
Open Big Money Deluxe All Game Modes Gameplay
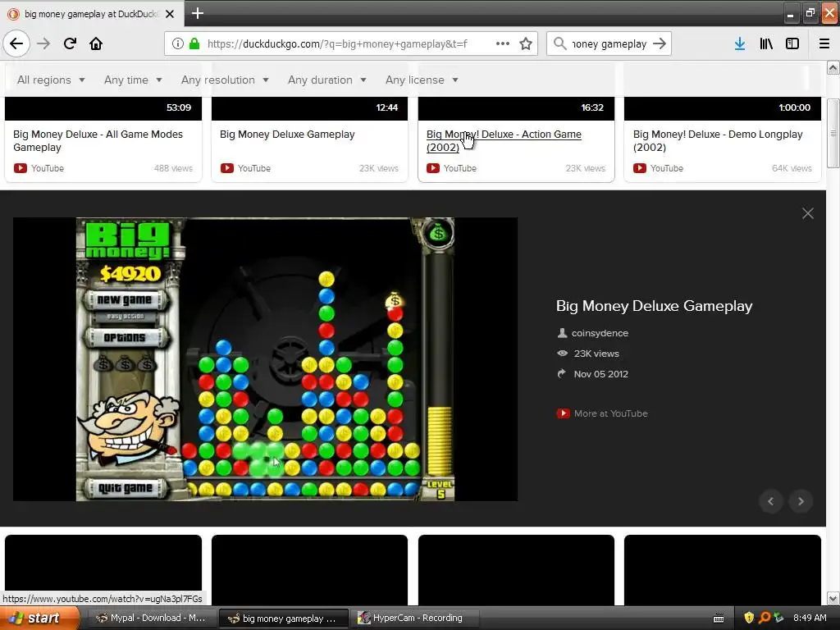click(98, 140)
